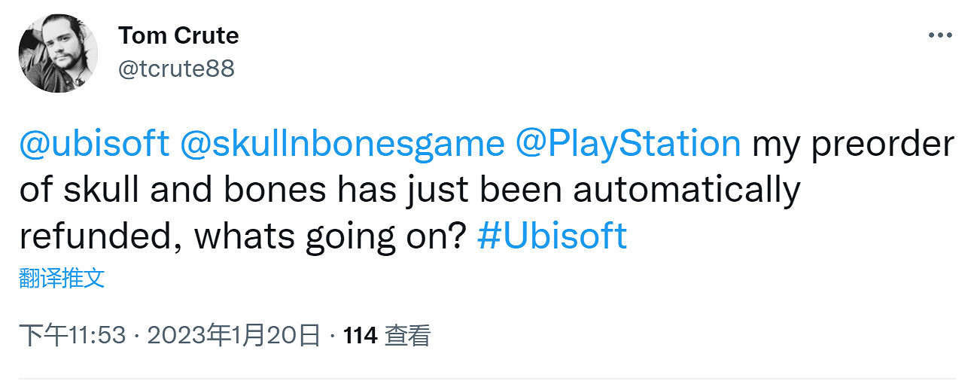
Task: Open the Tom Crute display name link
Action: [x=178, y=35]
